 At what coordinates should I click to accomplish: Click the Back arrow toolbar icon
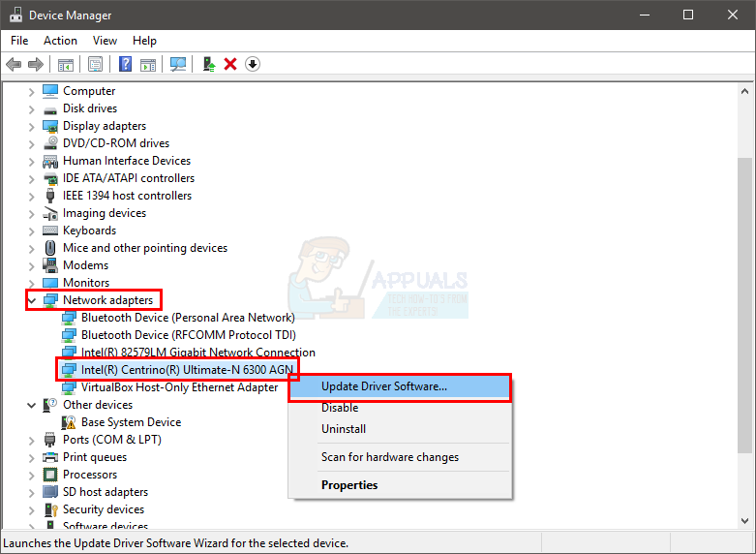[14, 64]
